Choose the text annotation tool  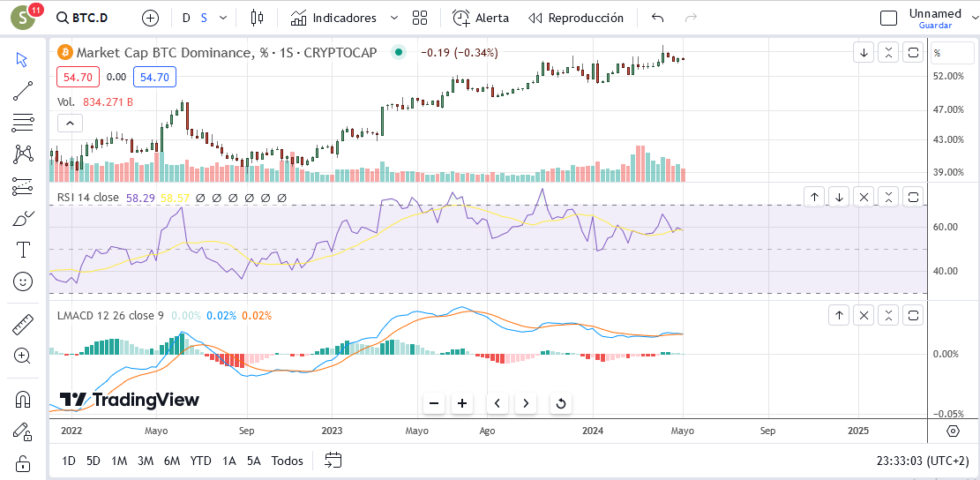(x=23, y=250)
